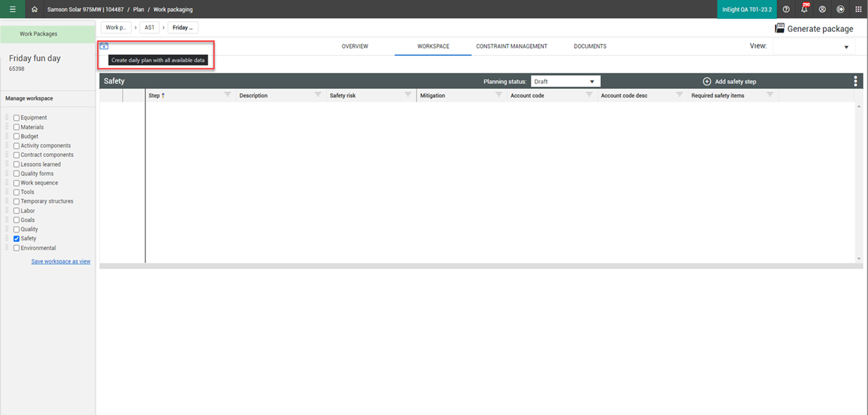Image resolution: width=868 pixels, height=415 pixels.
Task: Open the hamburger main menu
Action: click(12, 9)
